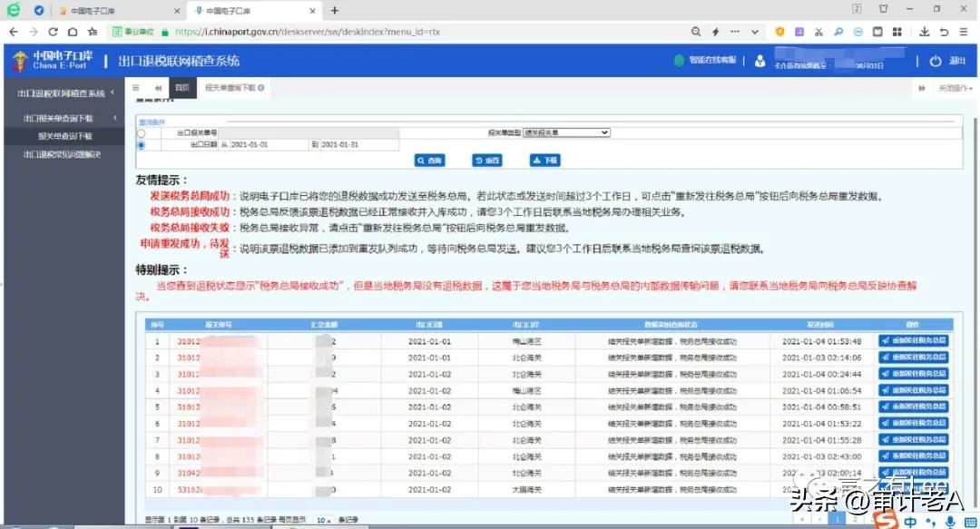Switch to the 首页 tab

coord(181,88)
